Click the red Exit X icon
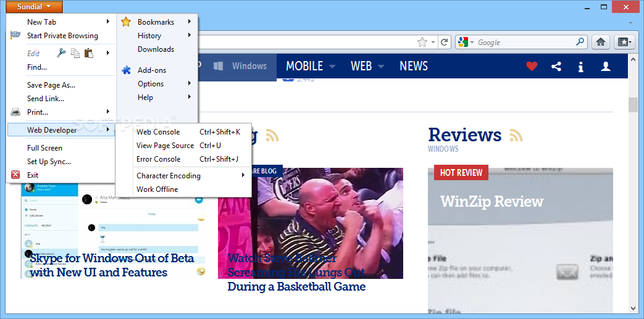Screen dimensions: 644x319 [15, 175]
